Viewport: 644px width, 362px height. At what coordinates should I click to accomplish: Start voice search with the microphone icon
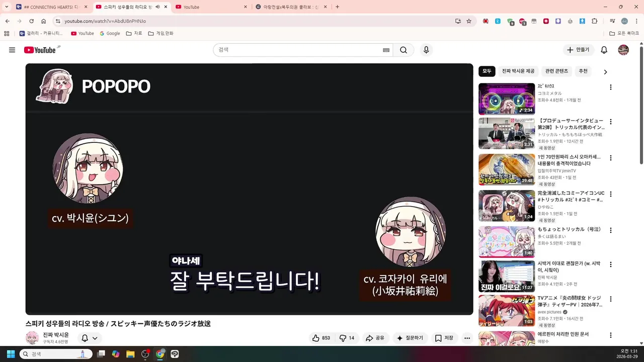click(x=426, y=50)
